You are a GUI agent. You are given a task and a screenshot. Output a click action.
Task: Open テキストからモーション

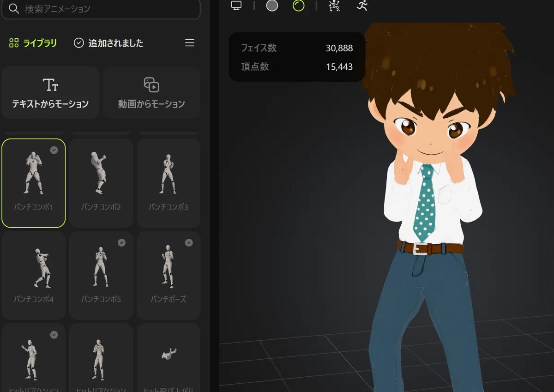pyautogui.click(x=50, y=92)
